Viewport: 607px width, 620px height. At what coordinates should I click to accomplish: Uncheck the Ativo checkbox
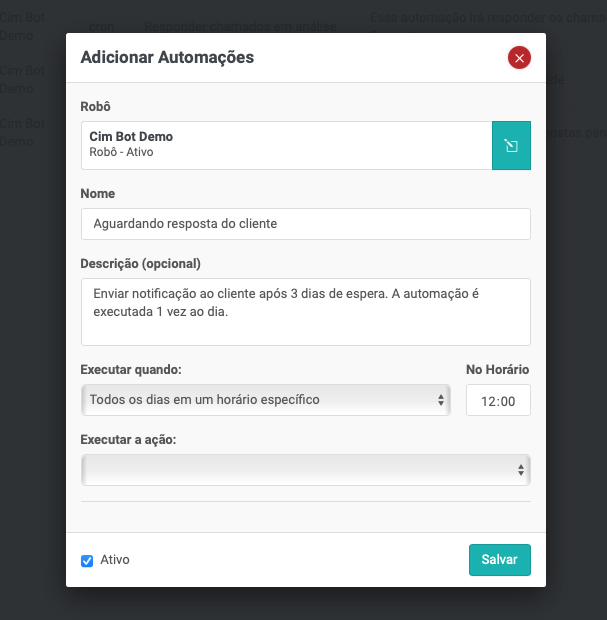pyautogui.click(x=87, y=561)
